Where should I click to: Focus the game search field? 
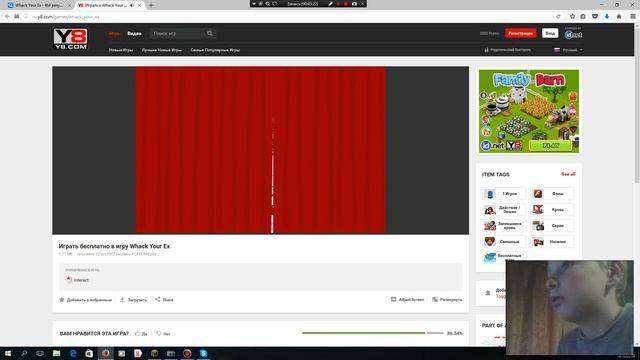(177, 33)
